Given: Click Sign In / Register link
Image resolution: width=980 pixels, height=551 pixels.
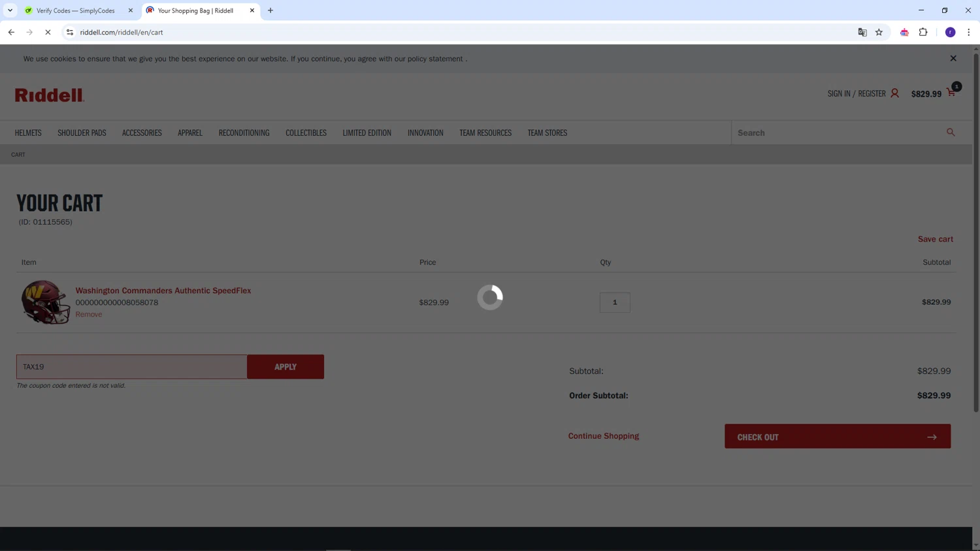Looking at the screenshot, I should tap(857, 93).
